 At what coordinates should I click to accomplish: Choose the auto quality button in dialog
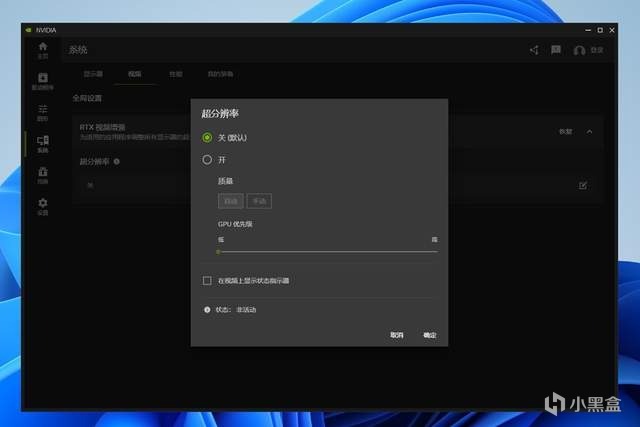pyautogui.click(x=231, y=201)
